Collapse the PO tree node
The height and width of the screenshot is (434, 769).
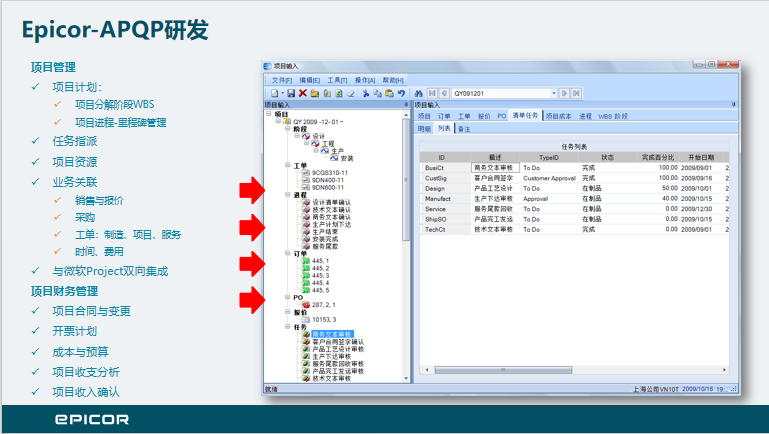point(288,297)
